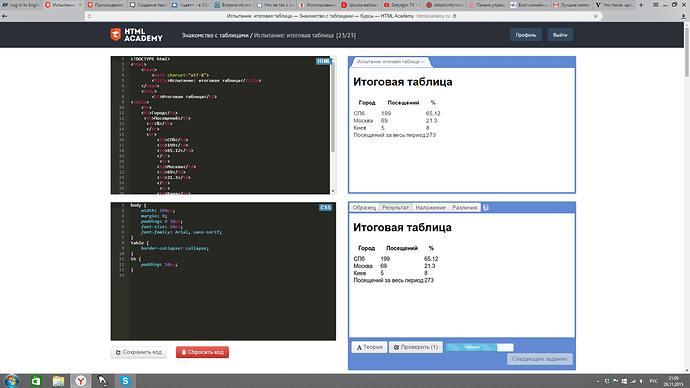
Task: Open the Знакомство с таблицами course link
Action: (215, 35)
